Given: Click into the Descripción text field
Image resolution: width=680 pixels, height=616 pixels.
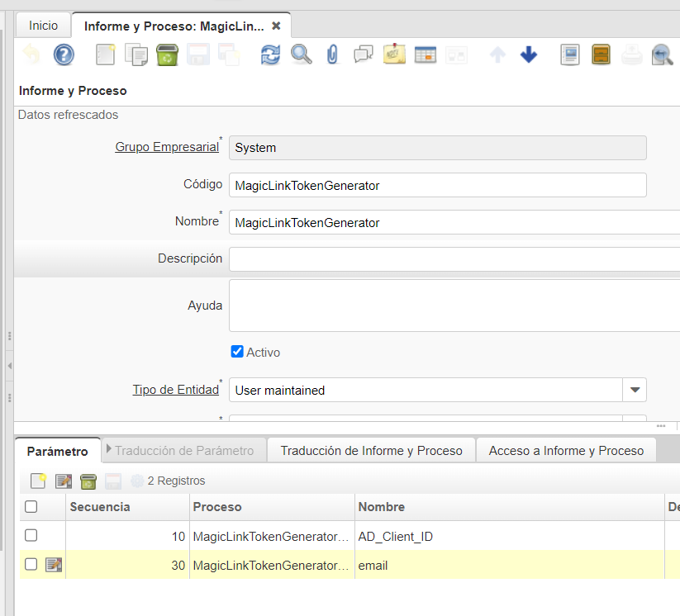Looking at the screenshot, I should (x=454, y=259).
